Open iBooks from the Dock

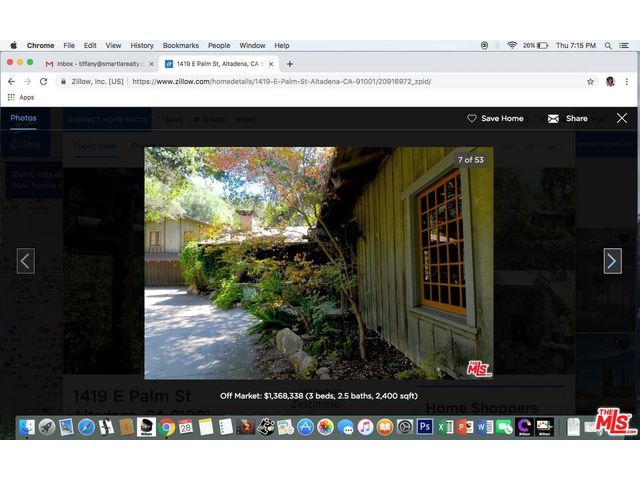[385, 427]
